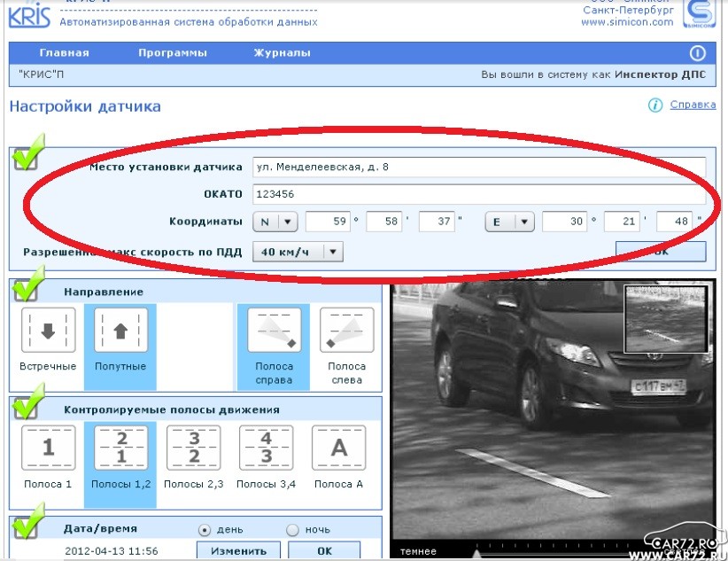
Task: Click the темнее label under the camera image
Action: tap(418, 551)
